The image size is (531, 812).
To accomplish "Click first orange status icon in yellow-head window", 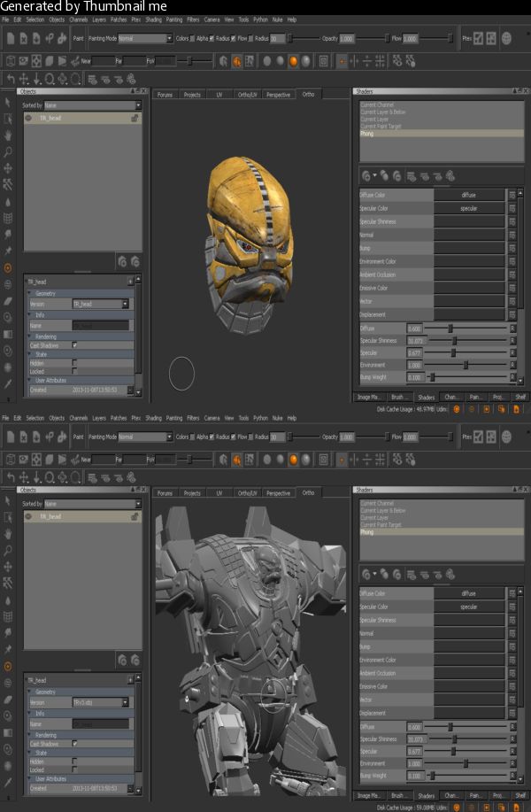I will click(x=457, y=409).
